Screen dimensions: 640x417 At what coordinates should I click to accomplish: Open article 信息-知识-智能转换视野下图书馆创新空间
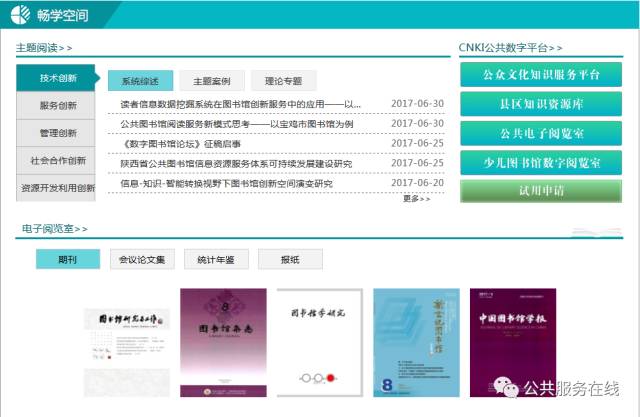226,184
